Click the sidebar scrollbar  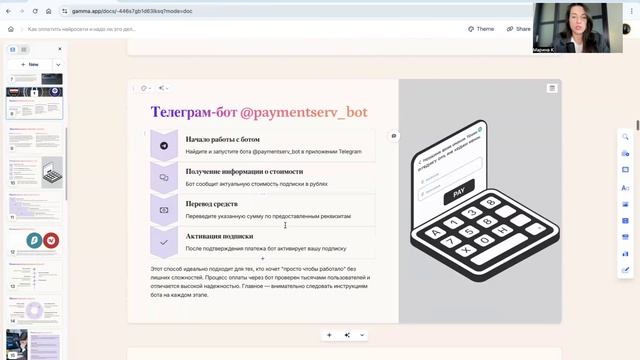66,164
